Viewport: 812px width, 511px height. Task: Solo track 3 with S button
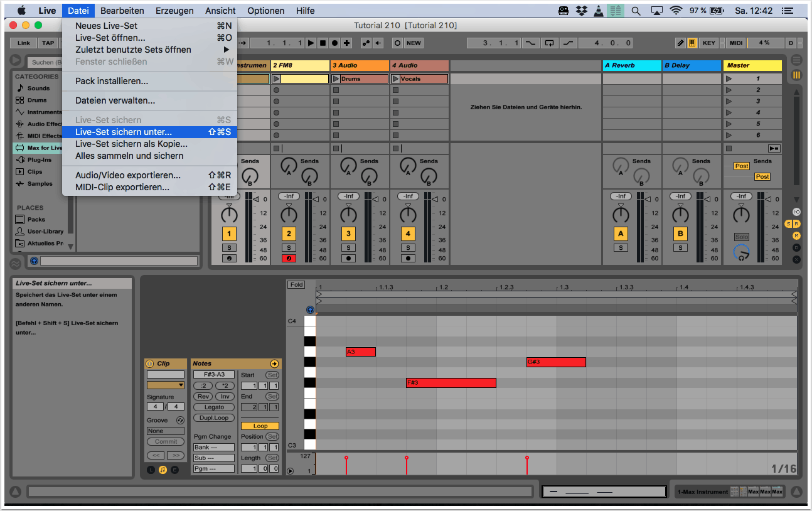coord(348,247)
